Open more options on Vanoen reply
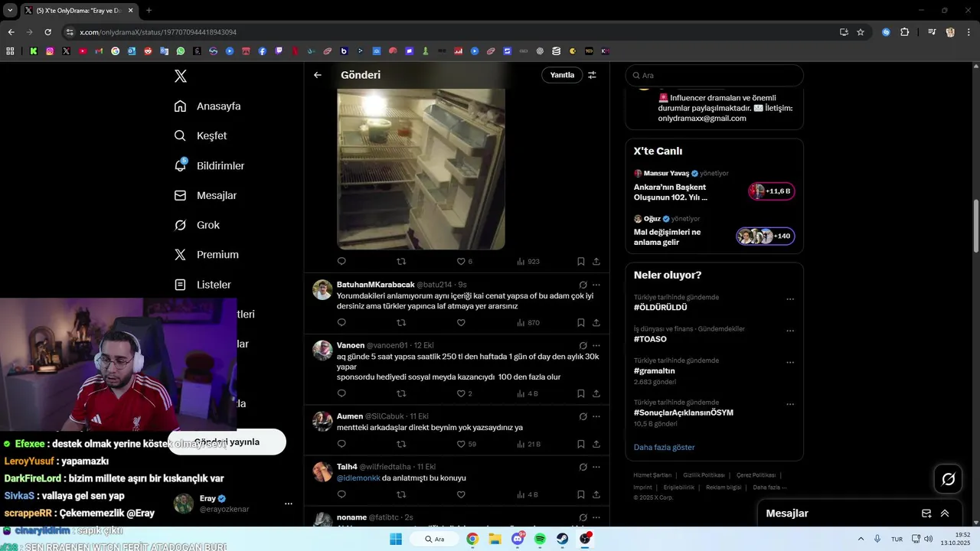Image resolution: width=980 pixels, height=551 pixels. (596, 346)
